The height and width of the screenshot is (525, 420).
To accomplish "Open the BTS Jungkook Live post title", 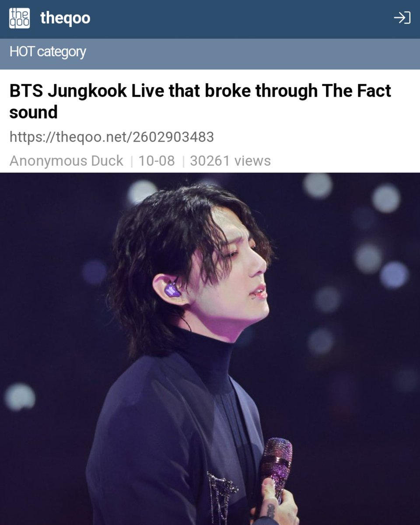I will pos(200,101).
